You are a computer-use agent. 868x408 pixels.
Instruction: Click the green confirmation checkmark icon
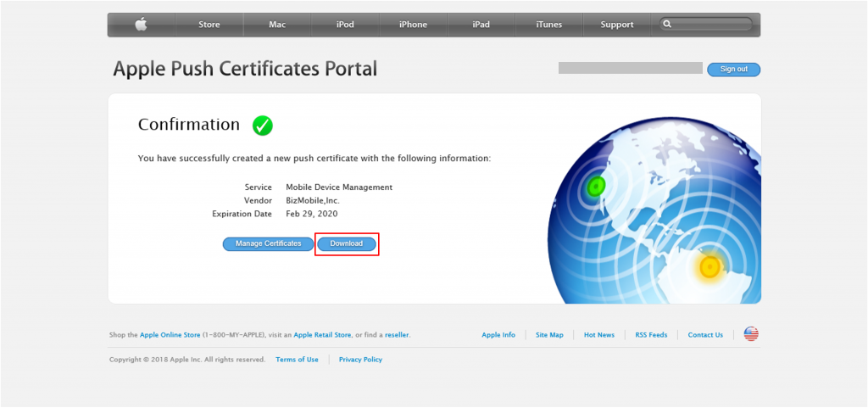pos(263,126)
